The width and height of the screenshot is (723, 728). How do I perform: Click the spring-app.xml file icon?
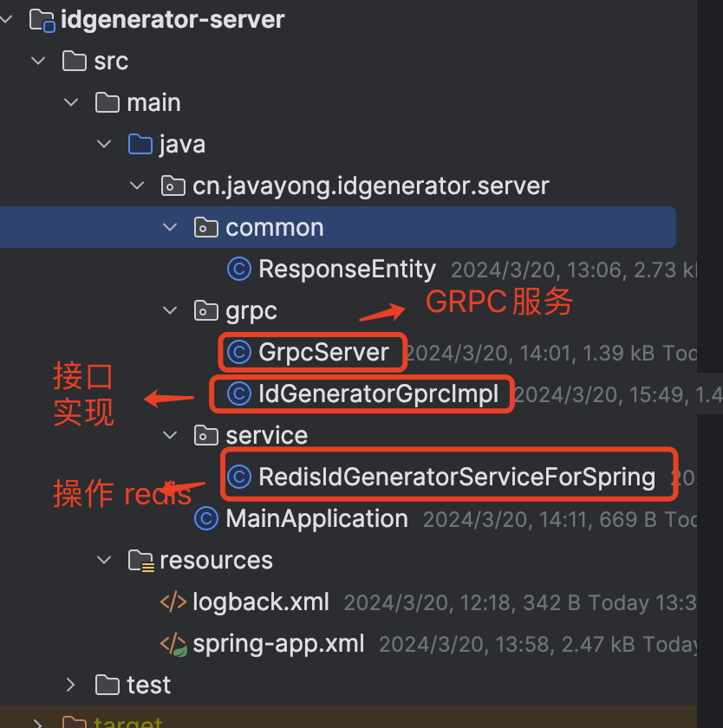[173, 644]
